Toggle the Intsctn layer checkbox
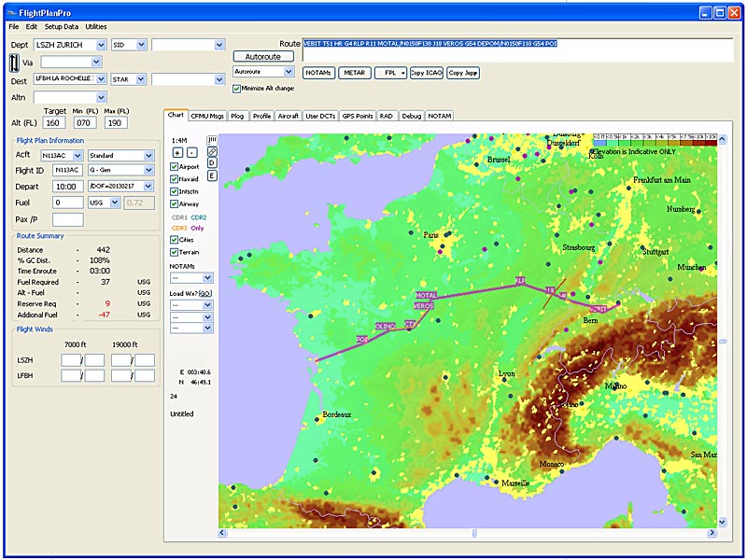Viewport: 747px width, 560px height. pos(175,191)
